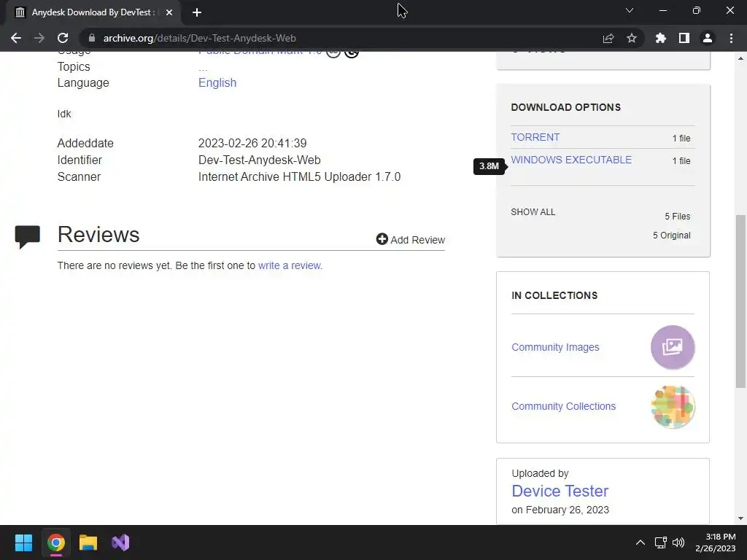This screenshot has height=560, width=747.
Task: Click SHOW ALL download files
Action: pos(533,212)
